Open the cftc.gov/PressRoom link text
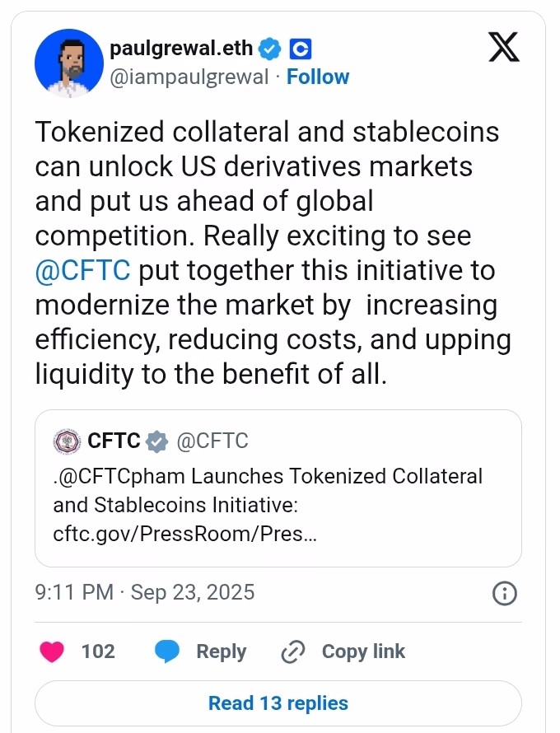This screenshot has width=560, height=733. pyautogui.click(x=184, y=535)
